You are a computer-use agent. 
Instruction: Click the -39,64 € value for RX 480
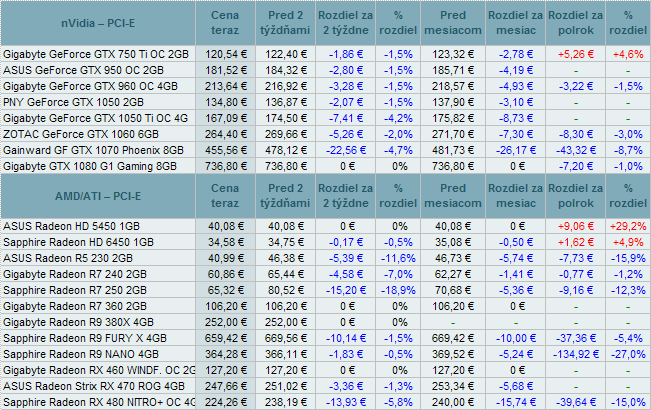click(x=576, y=402)
